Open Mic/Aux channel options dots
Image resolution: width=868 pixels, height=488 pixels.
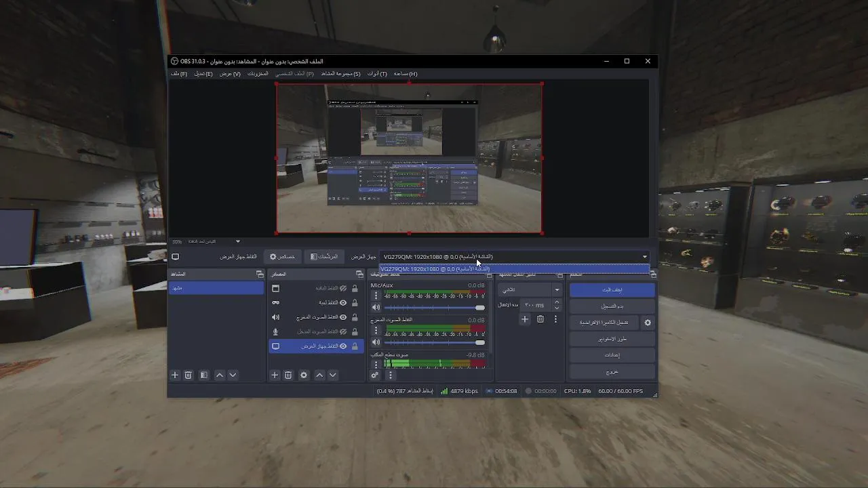[x=376, y=296]
